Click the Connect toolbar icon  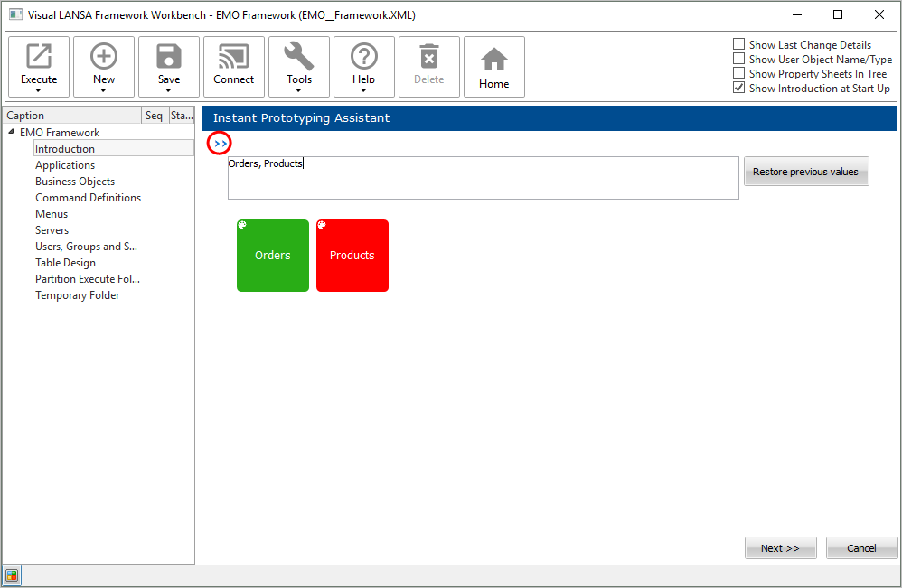(233, 56)
